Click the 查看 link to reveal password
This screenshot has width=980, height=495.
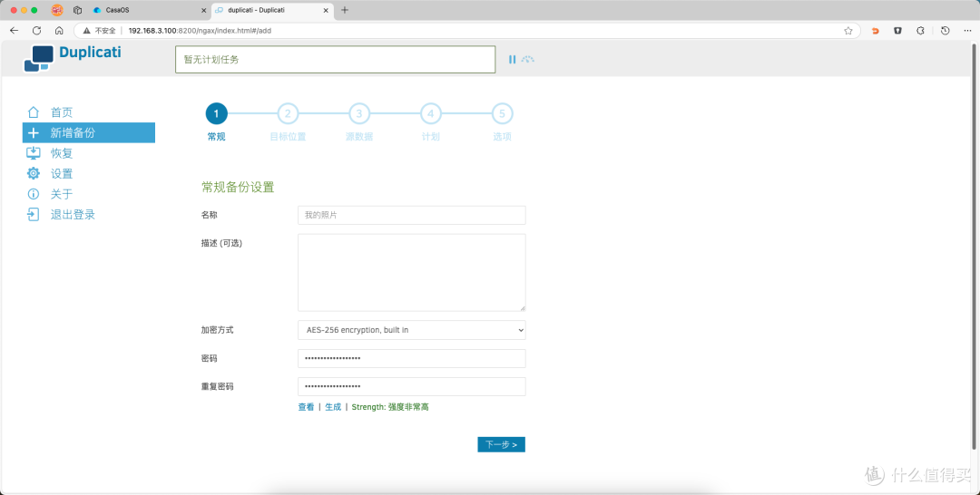[x=306, y=407]
